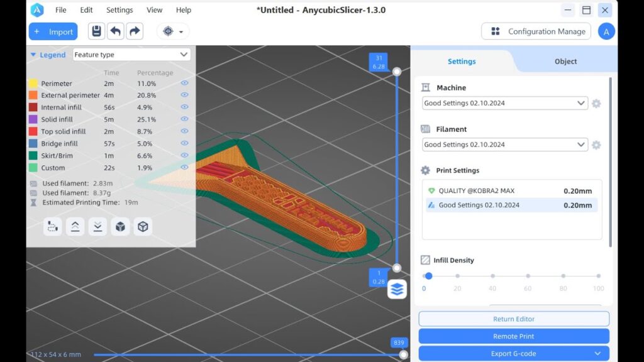This screenshot has height=362, width=644.
Task: Click the AnycubicSlicer logo icon
Action: (x=37, y=10)
